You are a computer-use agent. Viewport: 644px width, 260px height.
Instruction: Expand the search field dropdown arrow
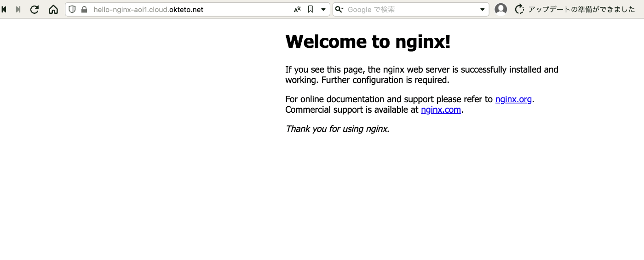pos(483,9)
